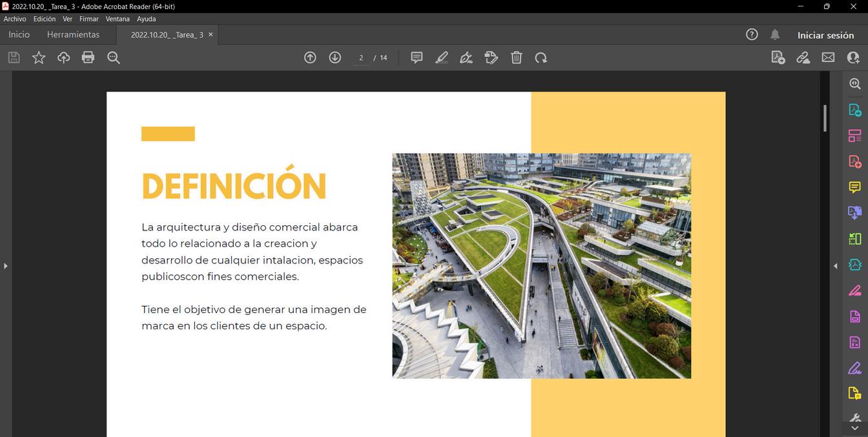Viewport: 868px width, 437px height.
Task: Click the page number field showing 2
Action: point(361,58)
